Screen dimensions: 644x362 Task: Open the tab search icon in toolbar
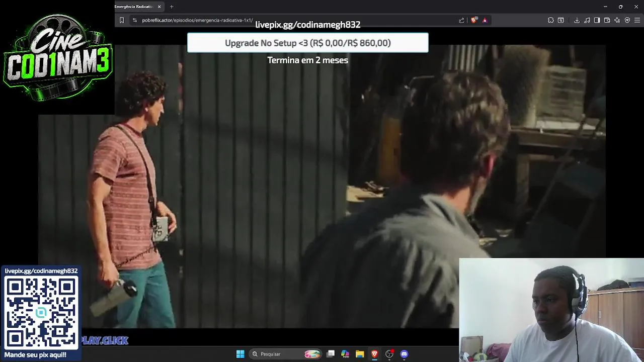click(560, 20)
